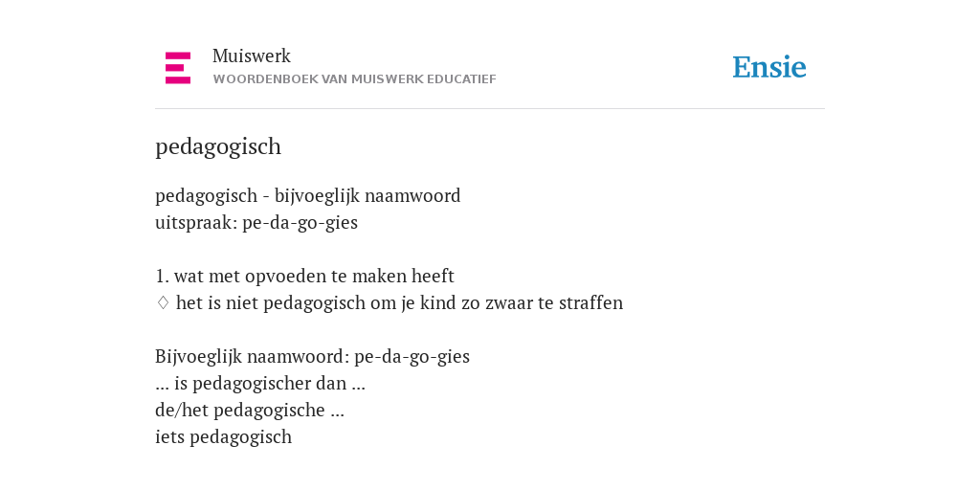The width and height of the screenshot is (980, 490).
Task: Click the 'Bijvoeglijk naamwoord: pe-da-go-gies' line
Action: point(312,356)
